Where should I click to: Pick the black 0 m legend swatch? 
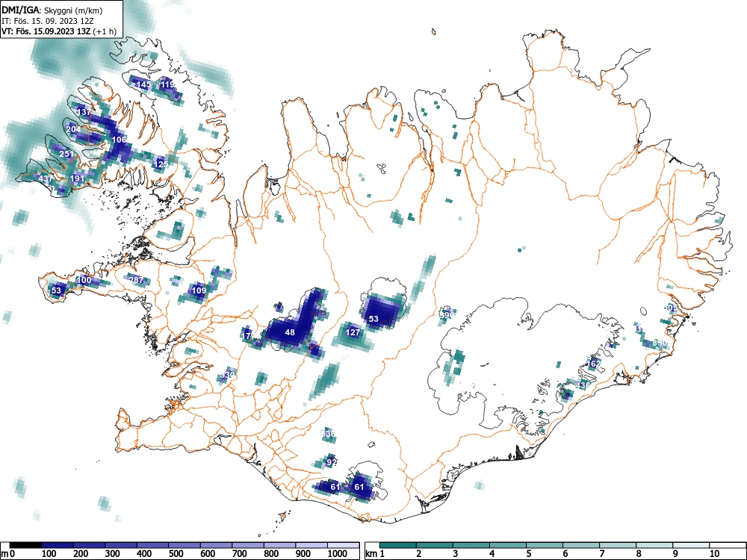(25, 545)
